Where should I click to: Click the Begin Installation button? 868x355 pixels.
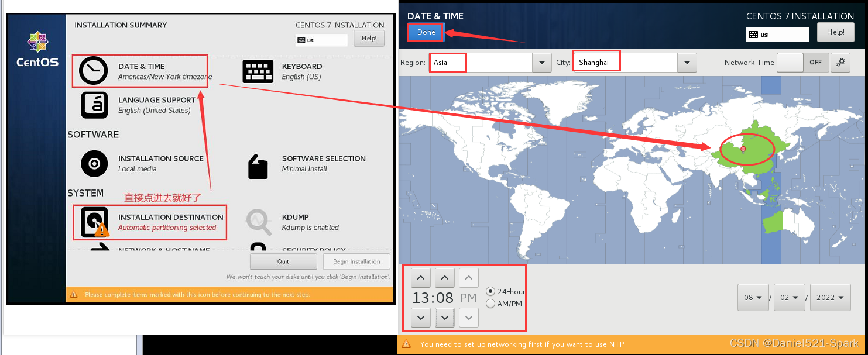[x=356, y=261]
